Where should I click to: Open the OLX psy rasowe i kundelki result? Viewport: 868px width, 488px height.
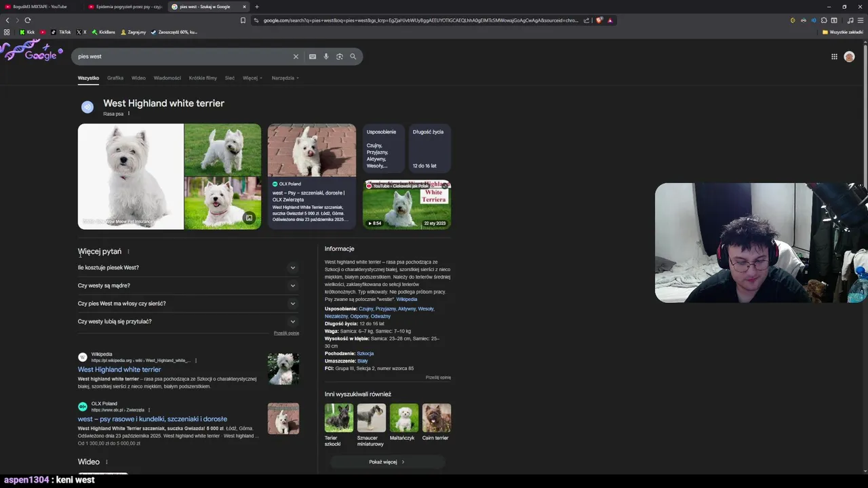point(153,419)
